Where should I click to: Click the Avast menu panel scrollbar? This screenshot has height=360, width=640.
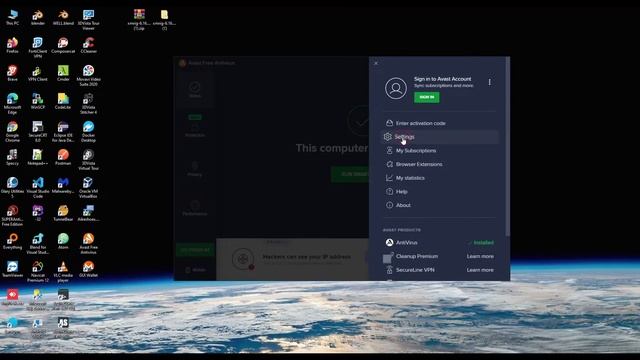[x=507, y=147]
